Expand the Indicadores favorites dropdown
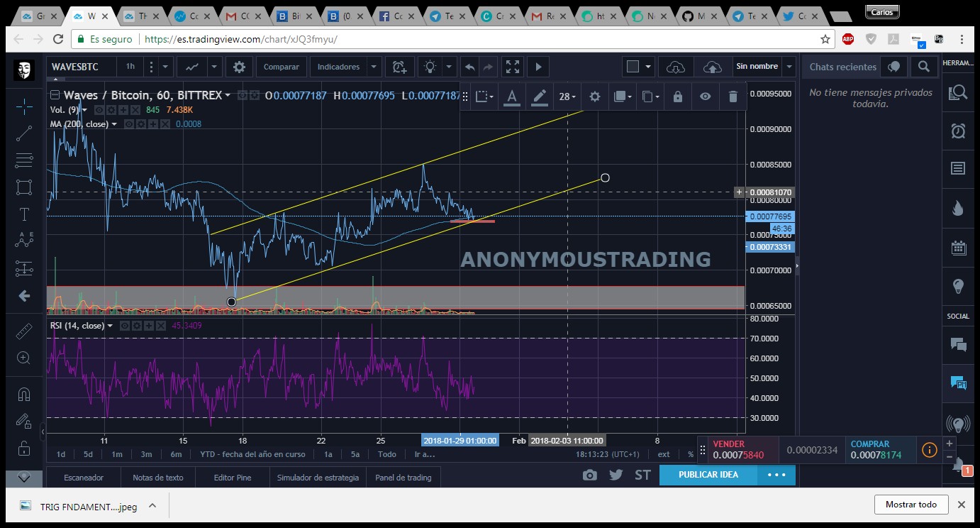980x528 pixels. coord(374,67)
